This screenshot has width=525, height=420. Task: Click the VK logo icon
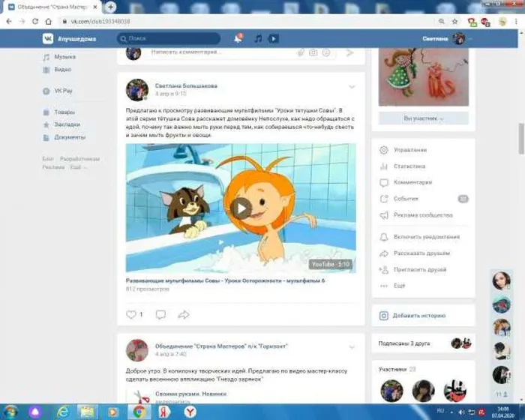click(x=48, y=39)
